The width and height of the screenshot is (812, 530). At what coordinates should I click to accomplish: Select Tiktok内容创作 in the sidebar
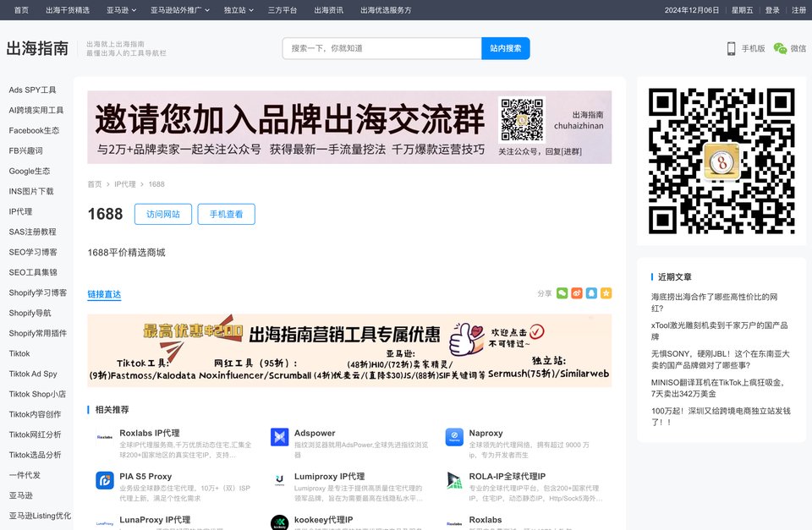[35, 414]
